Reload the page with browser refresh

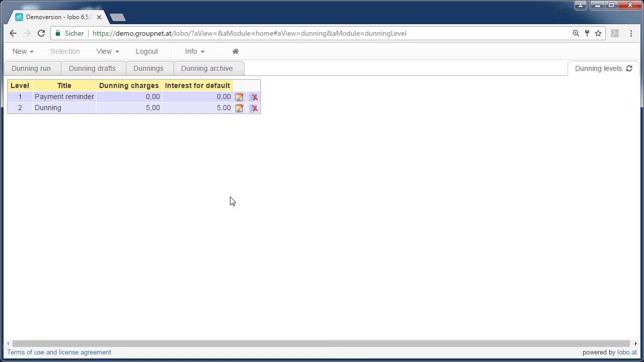point(41,33)
